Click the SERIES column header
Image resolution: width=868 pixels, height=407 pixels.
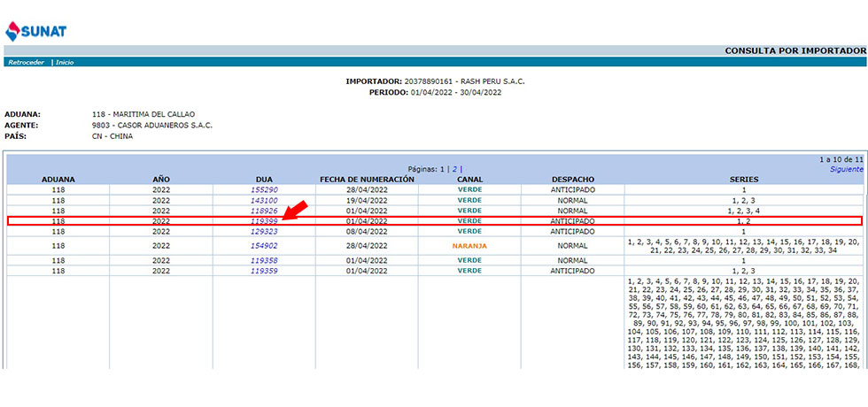743,179
